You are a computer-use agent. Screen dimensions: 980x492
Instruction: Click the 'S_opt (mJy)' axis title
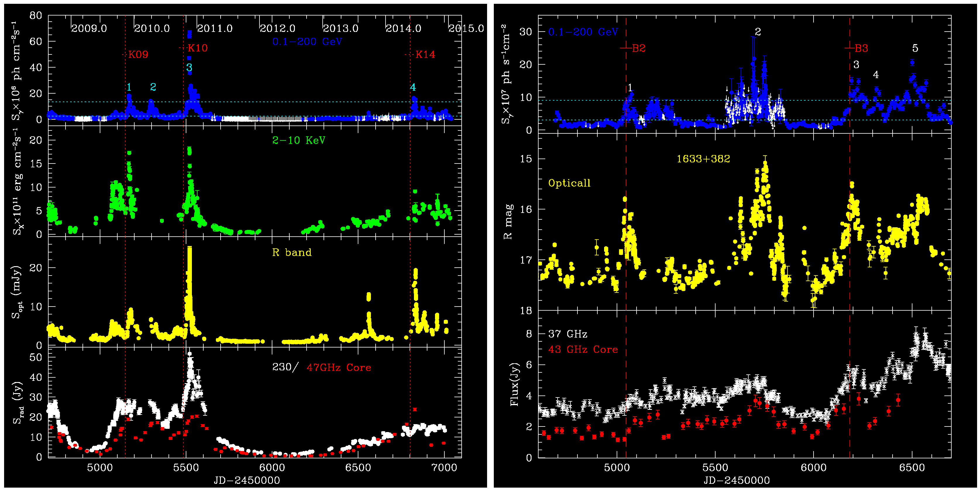pyautogui.click(x=16, y=291)
